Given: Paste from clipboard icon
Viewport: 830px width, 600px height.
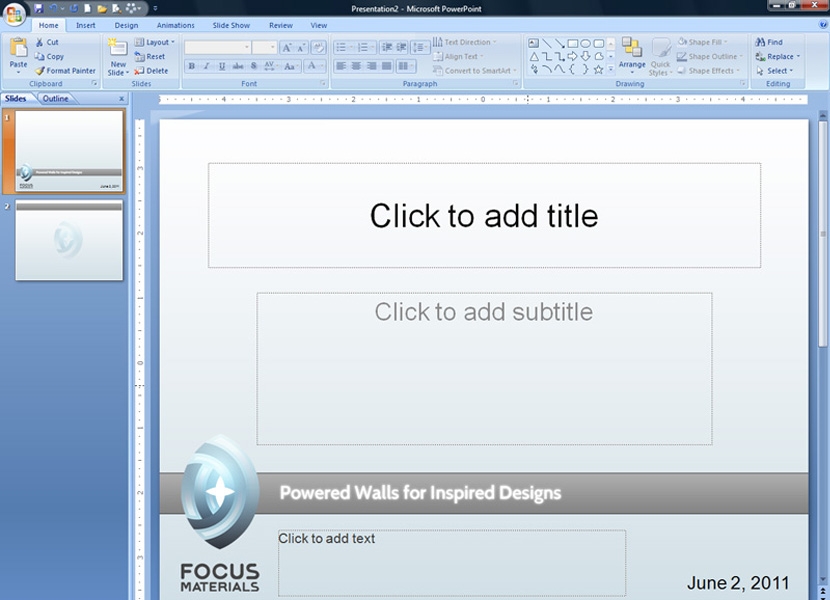Looking at the screenshot, I should [19, 48].
